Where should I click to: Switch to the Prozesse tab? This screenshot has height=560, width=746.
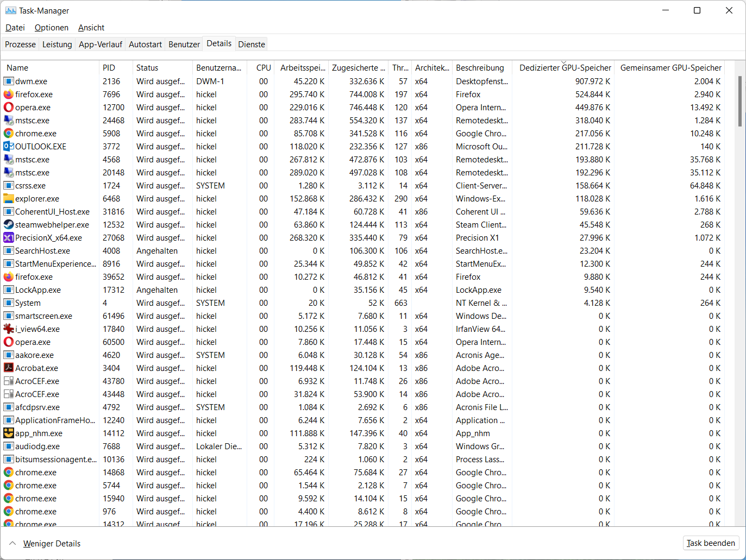tap(21, 45)
